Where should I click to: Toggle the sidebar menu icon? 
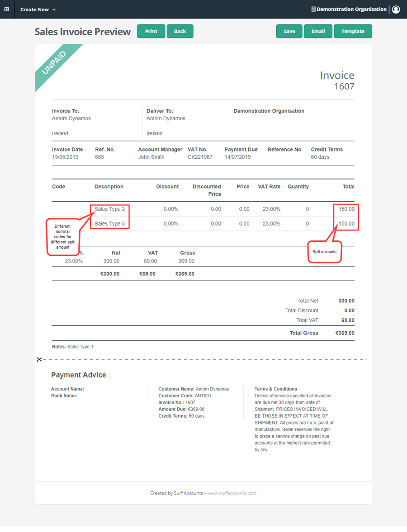click(7, 9)
